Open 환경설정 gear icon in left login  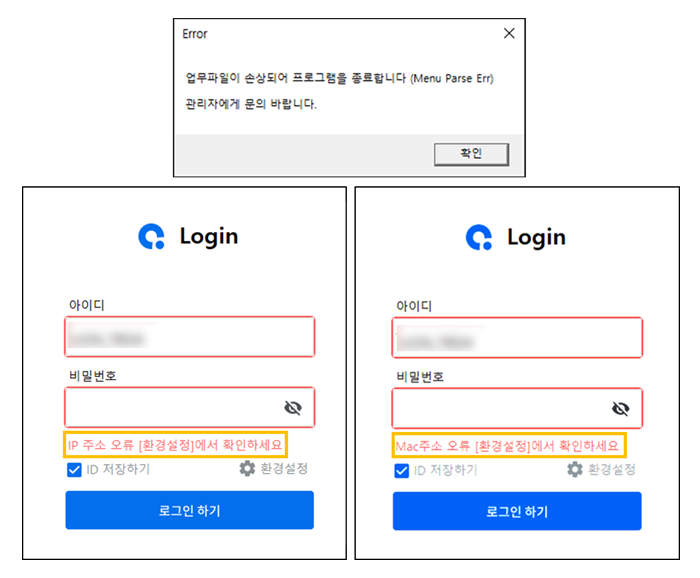coord(247,469)
